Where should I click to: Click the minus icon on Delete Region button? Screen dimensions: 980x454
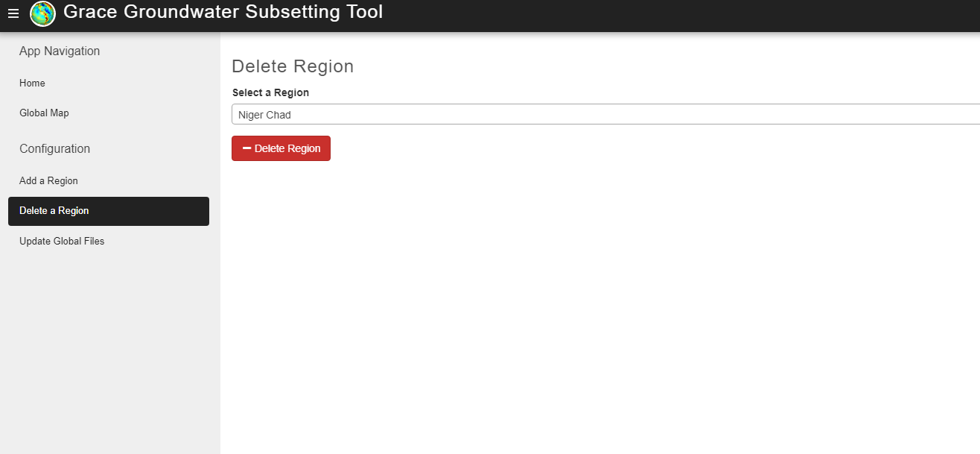click(x=246, y=148)
